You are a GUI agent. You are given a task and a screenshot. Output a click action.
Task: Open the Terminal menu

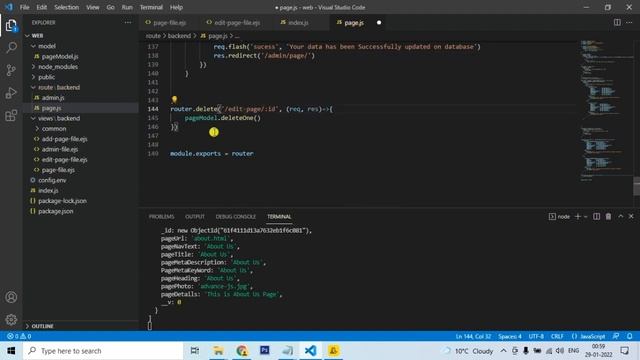(151, 7)
